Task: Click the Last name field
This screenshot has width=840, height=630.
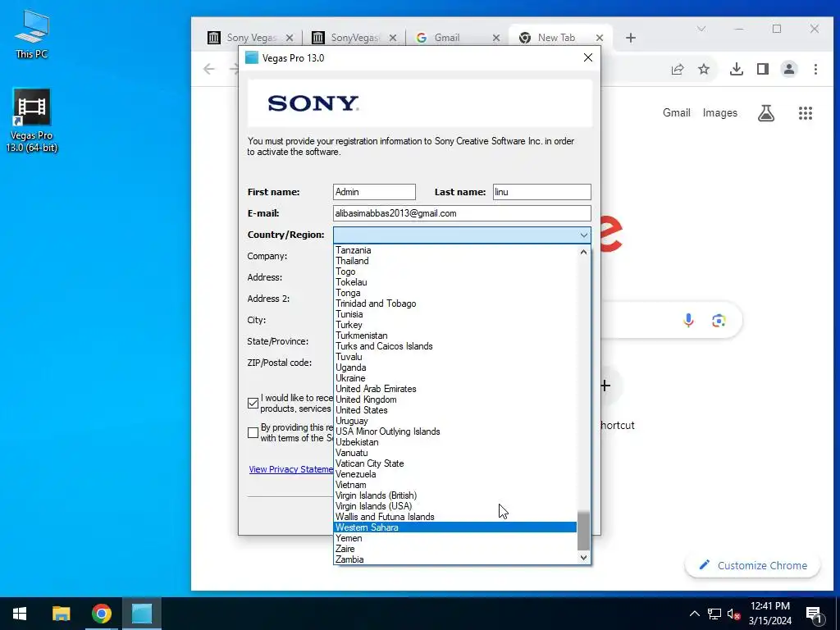Action: (x=541, y=192)
